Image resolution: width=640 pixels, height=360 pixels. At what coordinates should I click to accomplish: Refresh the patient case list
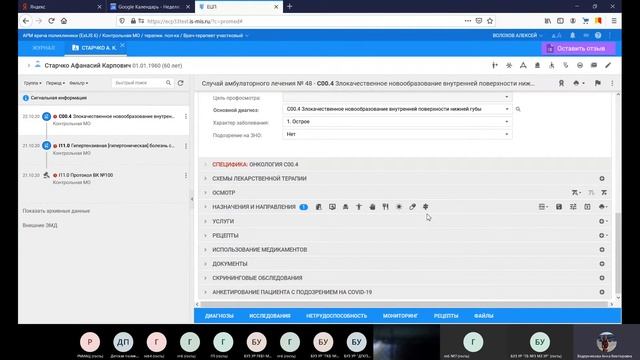[180, 83]
